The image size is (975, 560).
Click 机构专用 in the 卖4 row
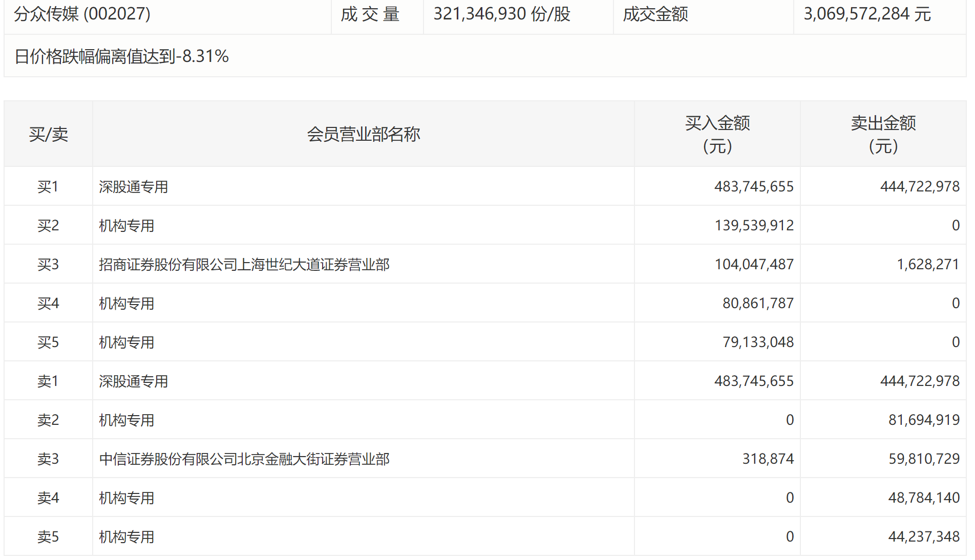click(126, 498)
